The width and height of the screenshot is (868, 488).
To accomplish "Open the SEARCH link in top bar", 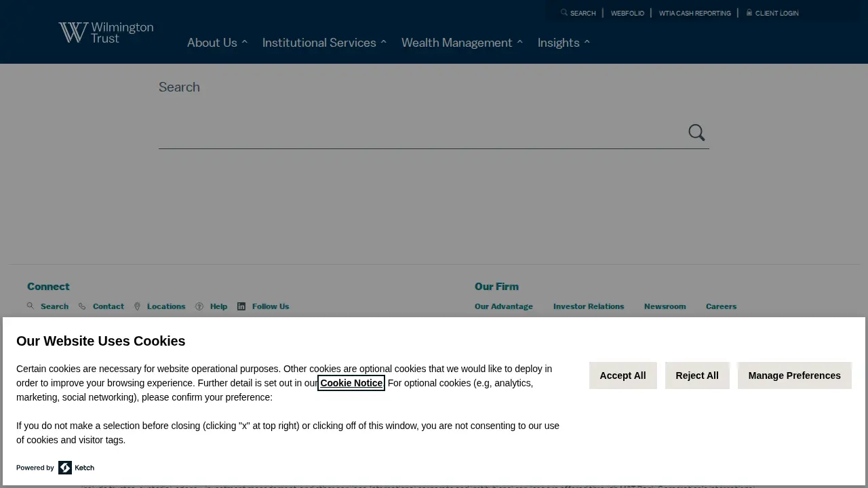I will click(x=583, y=13).
